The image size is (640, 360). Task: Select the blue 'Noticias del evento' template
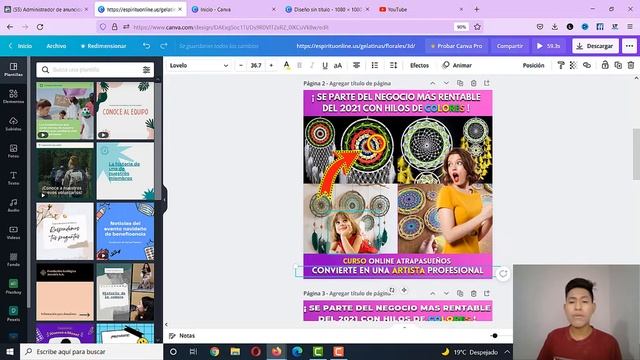click(x=125, y=231)
